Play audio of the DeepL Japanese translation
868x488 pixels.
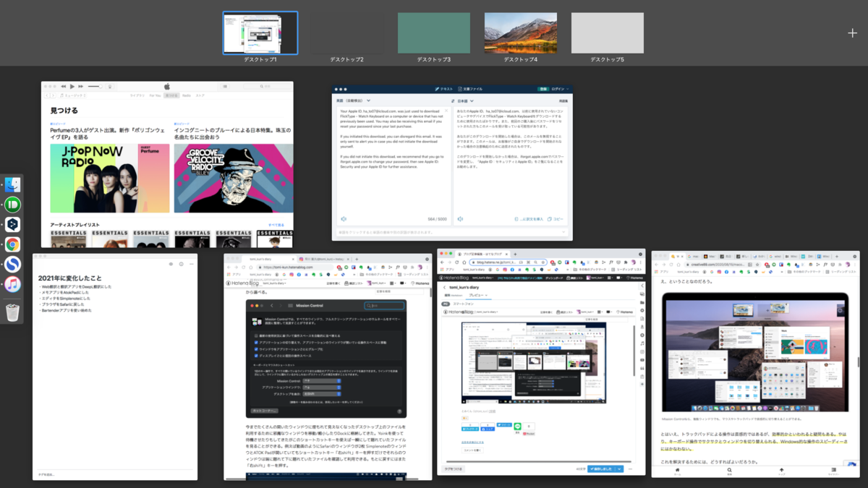(461, 219)
